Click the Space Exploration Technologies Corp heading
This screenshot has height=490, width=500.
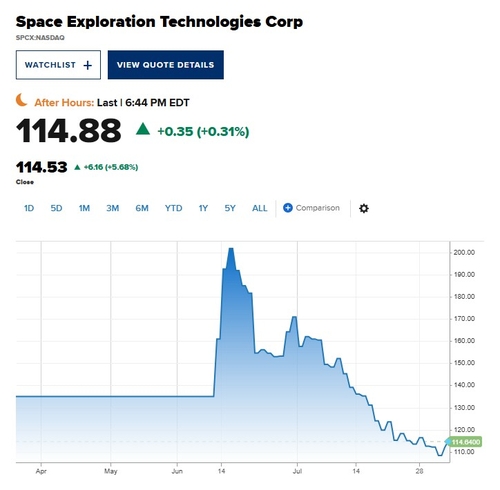pos(159,22)
